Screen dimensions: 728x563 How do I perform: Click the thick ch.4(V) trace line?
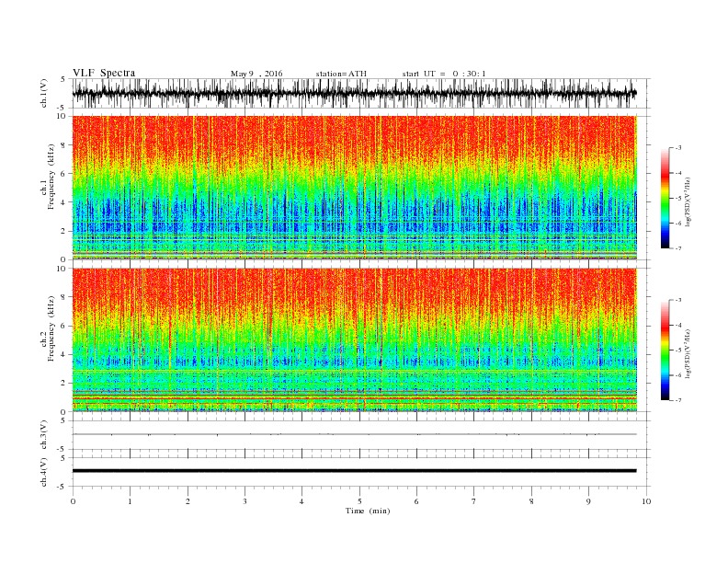coord(355,471)
